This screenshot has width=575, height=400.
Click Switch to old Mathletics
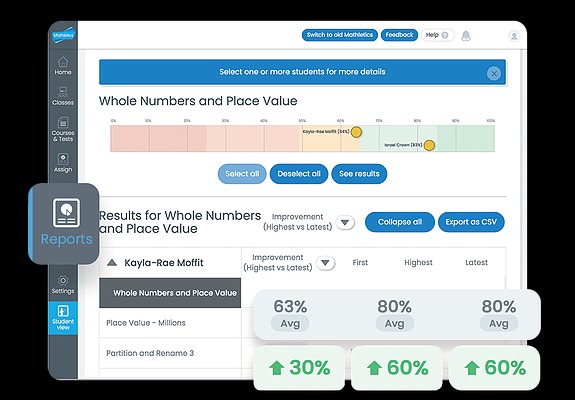(340, 35)
